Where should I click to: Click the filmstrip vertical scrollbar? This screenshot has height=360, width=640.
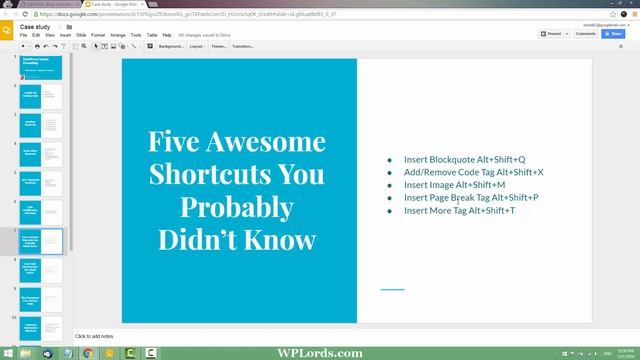pos(71,152)
